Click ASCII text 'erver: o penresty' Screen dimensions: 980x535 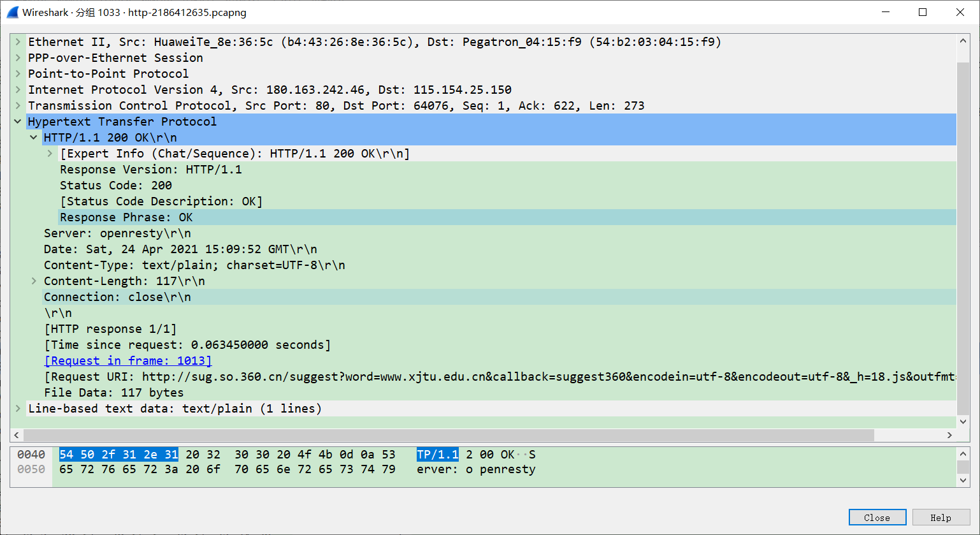tap(476, 469)
